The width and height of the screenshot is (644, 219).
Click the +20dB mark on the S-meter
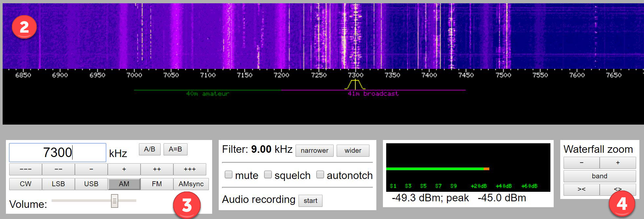479,186
